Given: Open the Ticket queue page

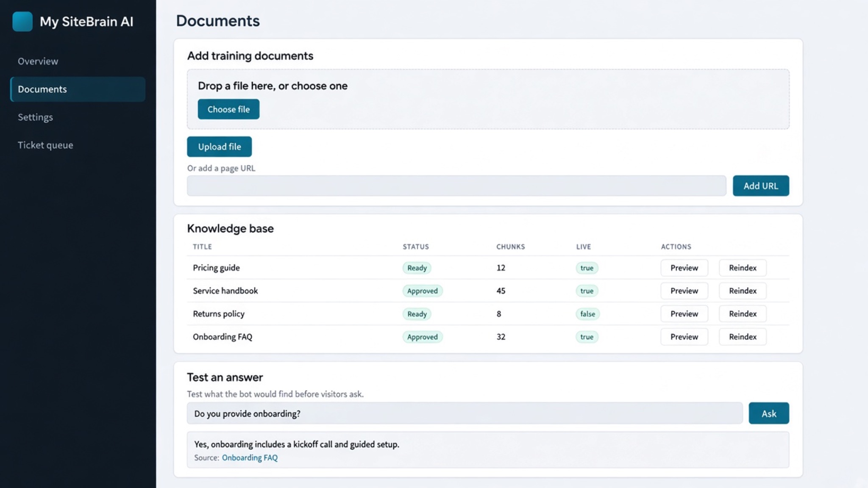Looking at the screenshot, I should click(45, 145).
